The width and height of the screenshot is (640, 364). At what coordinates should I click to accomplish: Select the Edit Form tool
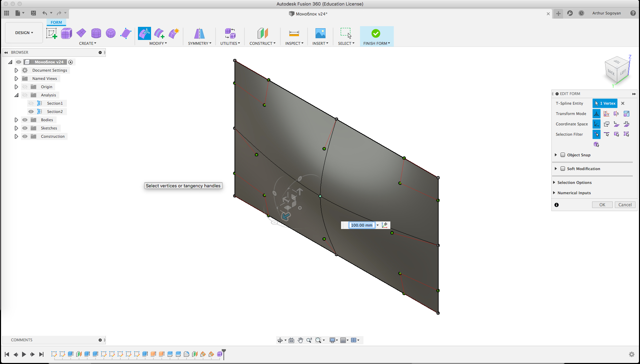click(144, 33)
